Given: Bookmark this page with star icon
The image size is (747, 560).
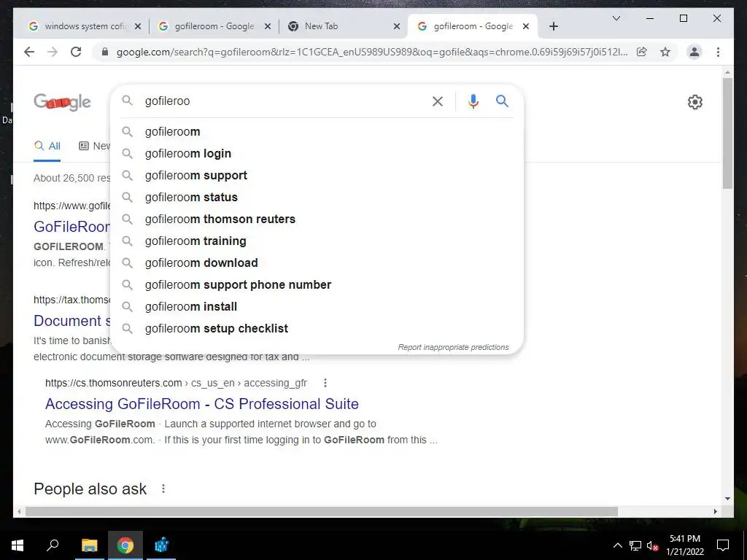Looking at the screenshot, I should (x=665, y=52).
